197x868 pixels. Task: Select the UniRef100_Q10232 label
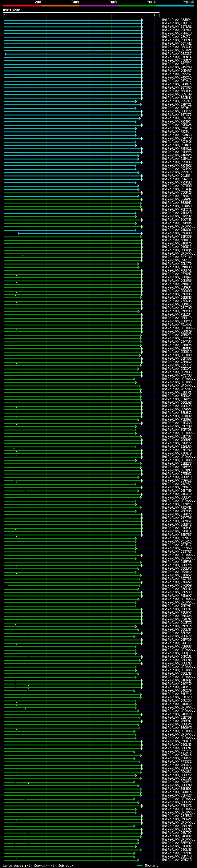tap(177, 216)
